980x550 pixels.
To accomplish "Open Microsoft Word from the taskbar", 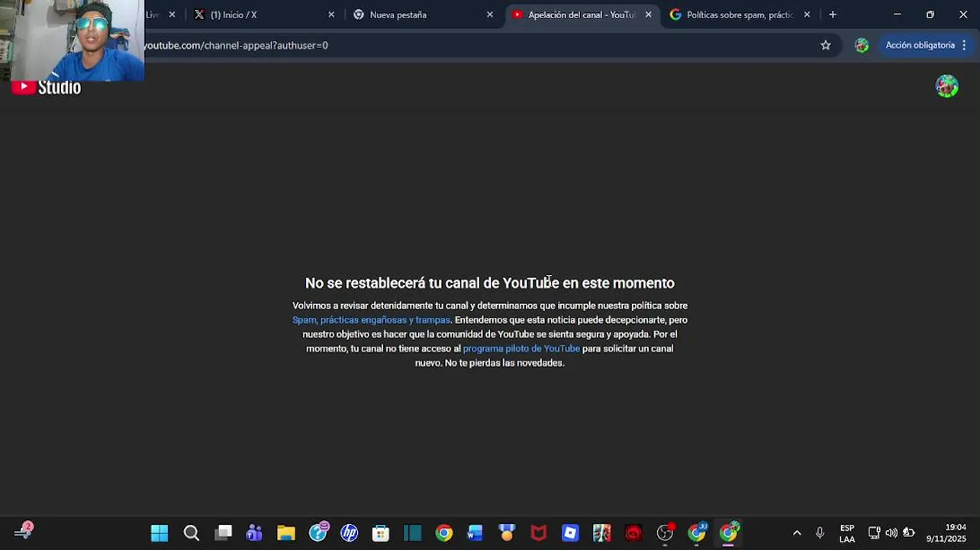I will point(475,533).
